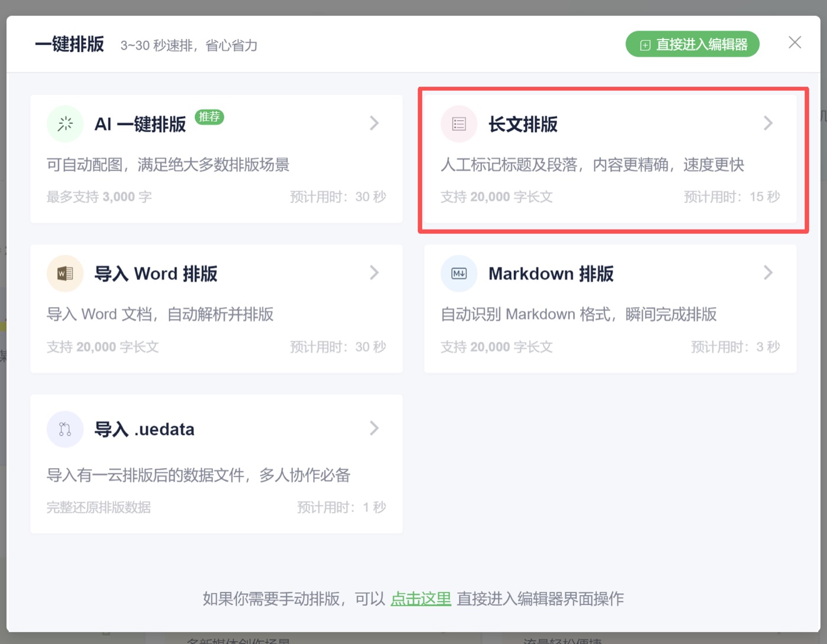Screen dimensions: 827x644
Task: Click the text 预计用时：15 秒
Action: click(x=732, y=197)
